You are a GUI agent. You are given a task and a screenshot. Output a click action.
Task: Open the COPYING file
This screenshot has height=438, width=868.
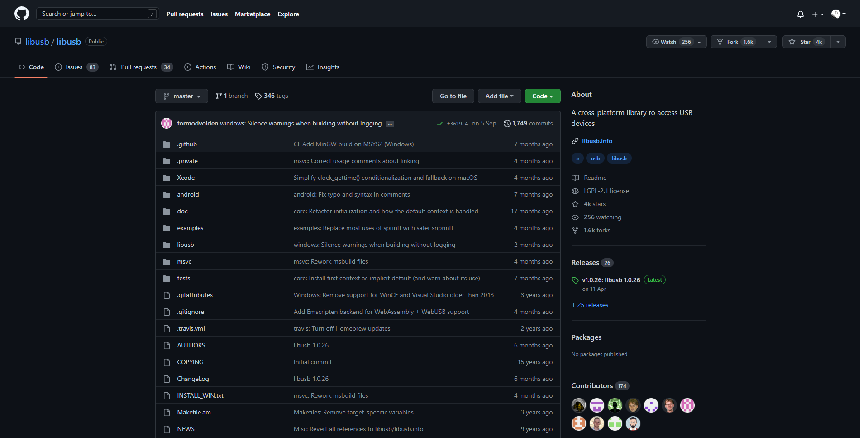point(190,362)
